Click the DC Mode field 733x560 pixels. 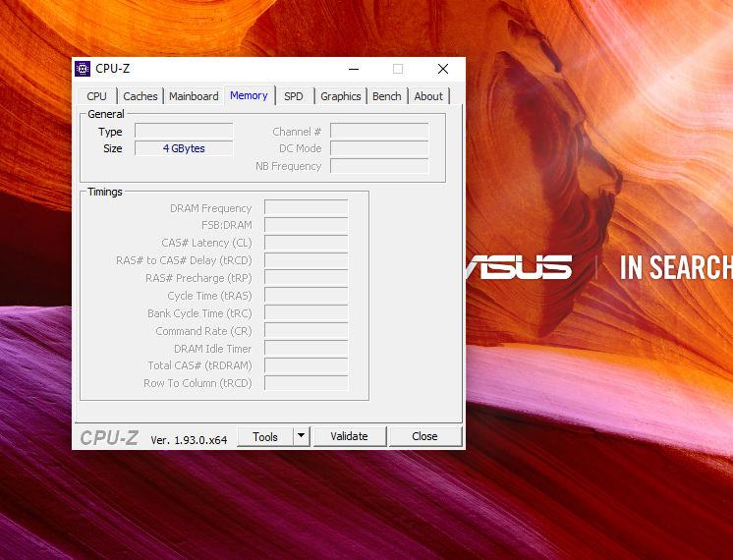[379, 148]
